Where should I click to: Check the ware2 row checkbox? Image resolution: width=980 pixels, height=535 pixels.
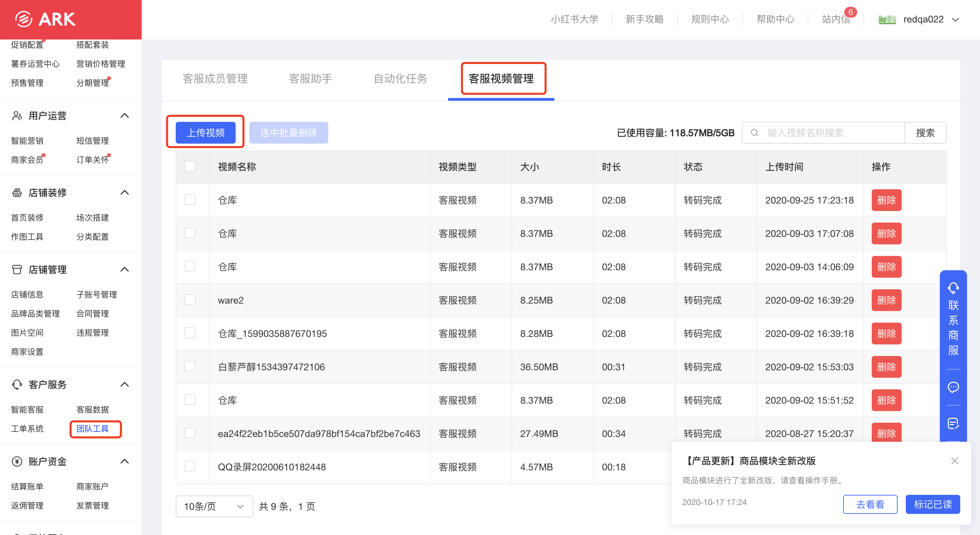click(x=190, y=299)
